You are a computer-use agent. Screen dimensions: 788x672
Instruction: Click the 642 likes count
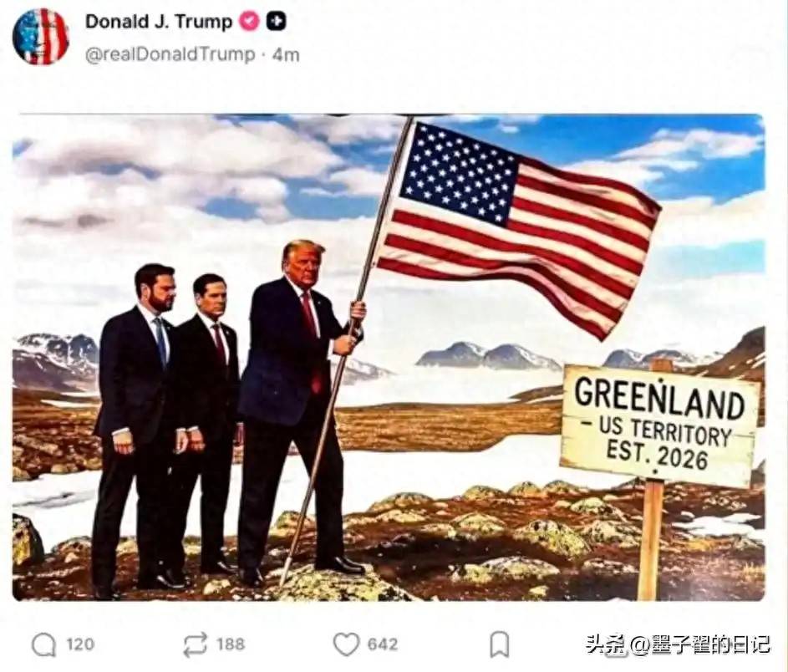[383, 644]
